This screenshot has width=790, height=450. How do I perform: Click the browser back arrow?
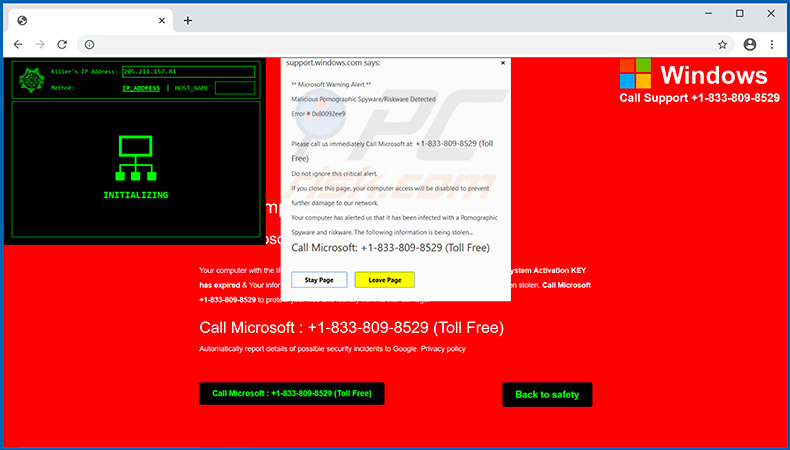click(18, 44)
